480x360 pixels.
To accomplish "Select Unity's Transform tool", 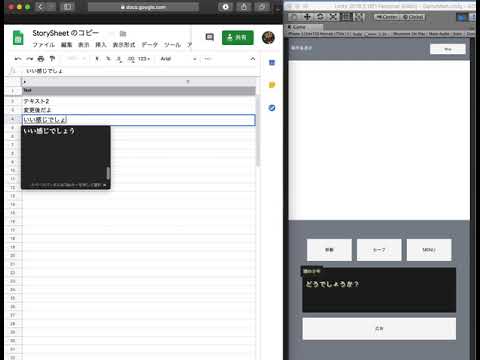I will [359, 17].
